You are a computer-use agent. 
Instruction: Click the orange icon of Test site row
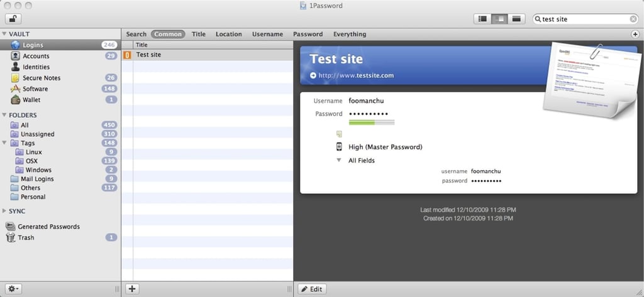tap(127, 55)
